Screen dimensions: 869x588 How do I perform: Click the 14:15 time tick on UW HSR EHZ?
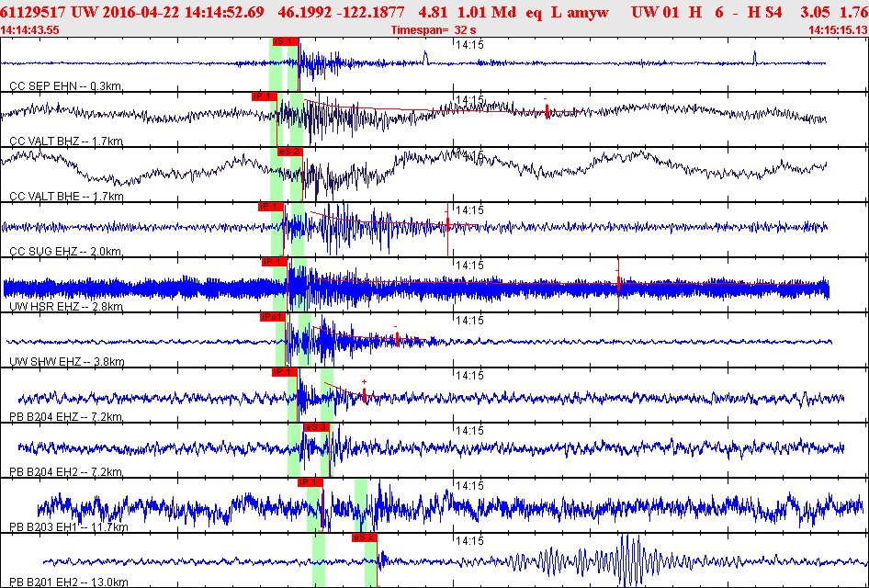pos(469,266)
